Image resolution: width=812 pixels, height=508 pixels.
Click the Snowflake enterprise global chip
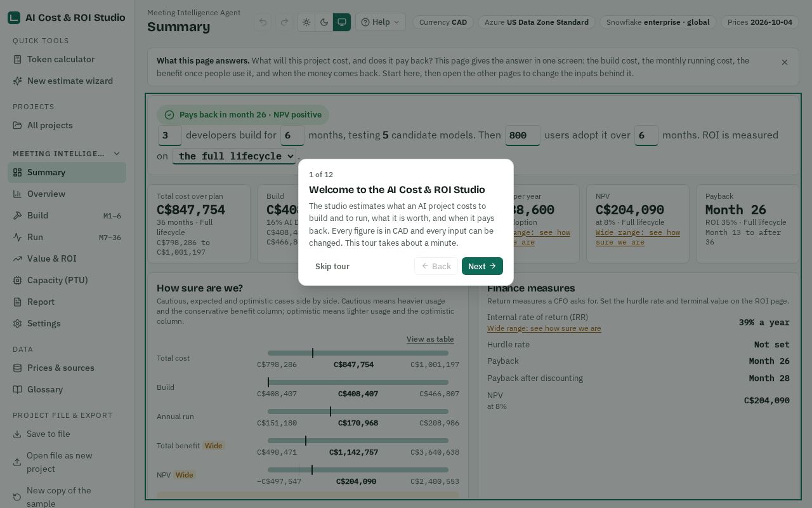pyautogui.click(x=658, y=22)
